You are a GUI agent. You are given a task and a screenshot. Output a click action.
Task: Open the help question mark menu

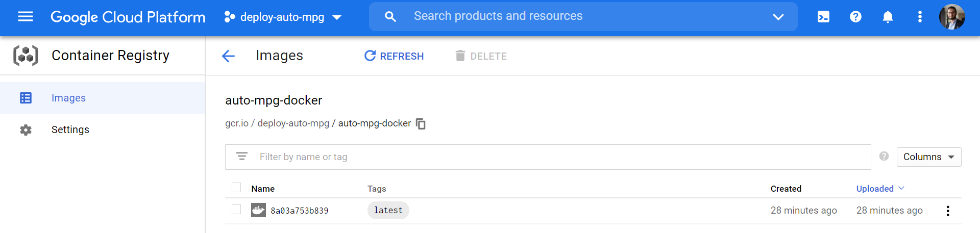[855, 17]
